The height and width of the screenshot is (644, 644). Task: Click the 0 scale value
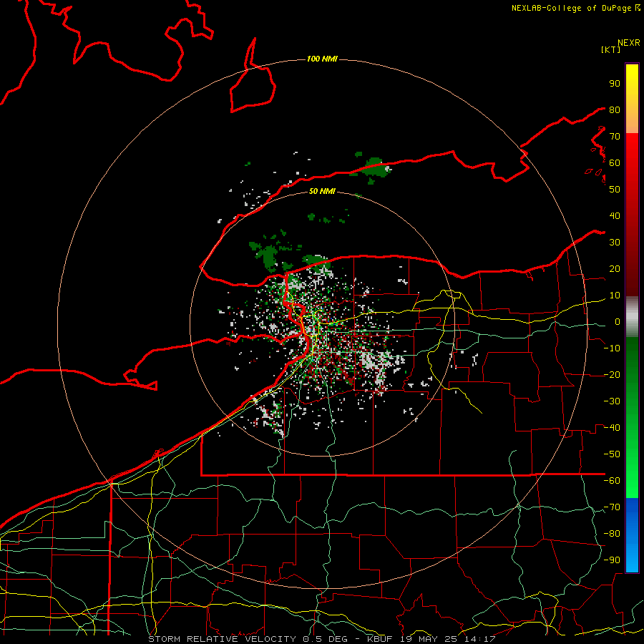(x=618, y=322)
